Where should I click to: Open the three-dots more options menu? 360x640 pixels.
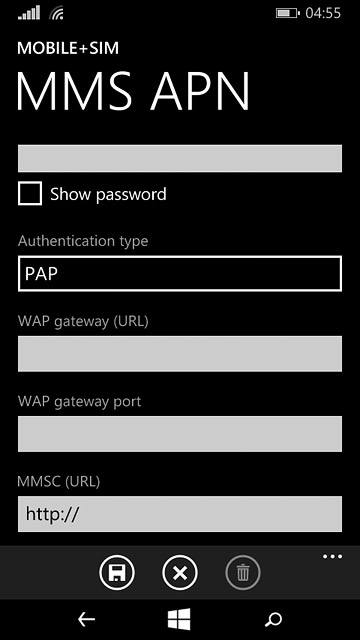pos(332,556)
